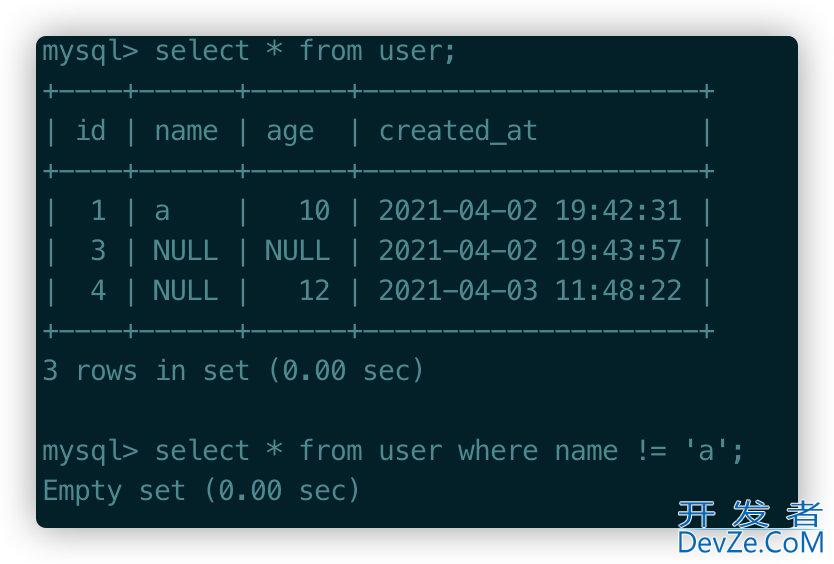This screenshot has width=834, height=564.
Task: Click the 'name' column header
Action: pos(186,131)
